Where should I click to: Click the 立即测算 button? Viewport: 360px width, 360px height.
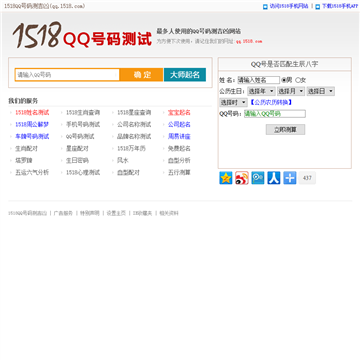click(285, 130)
